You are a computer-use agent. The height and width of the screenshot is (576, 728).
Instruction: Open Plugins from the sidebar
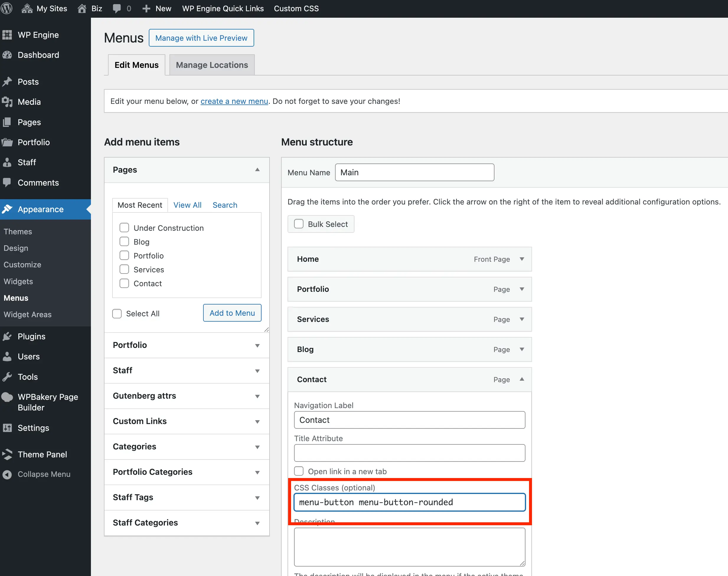[x=31, y=336]
